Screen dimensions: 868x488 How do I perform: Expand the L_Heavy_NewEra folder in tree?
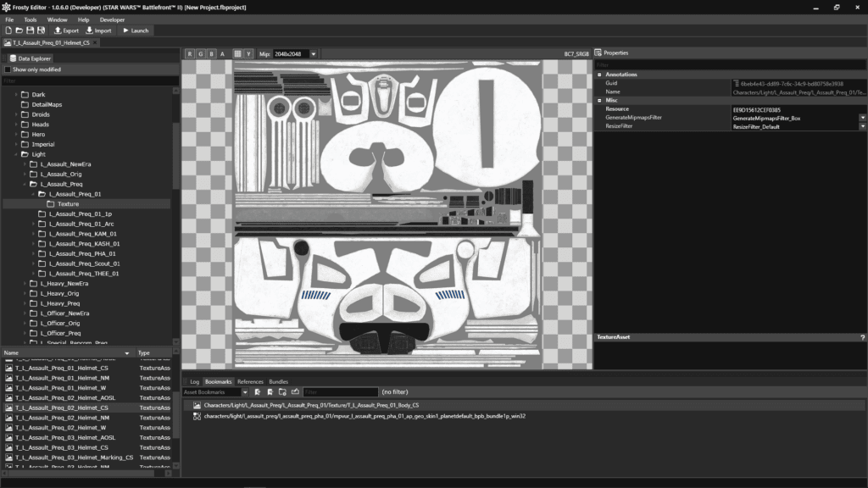(25, 283)
